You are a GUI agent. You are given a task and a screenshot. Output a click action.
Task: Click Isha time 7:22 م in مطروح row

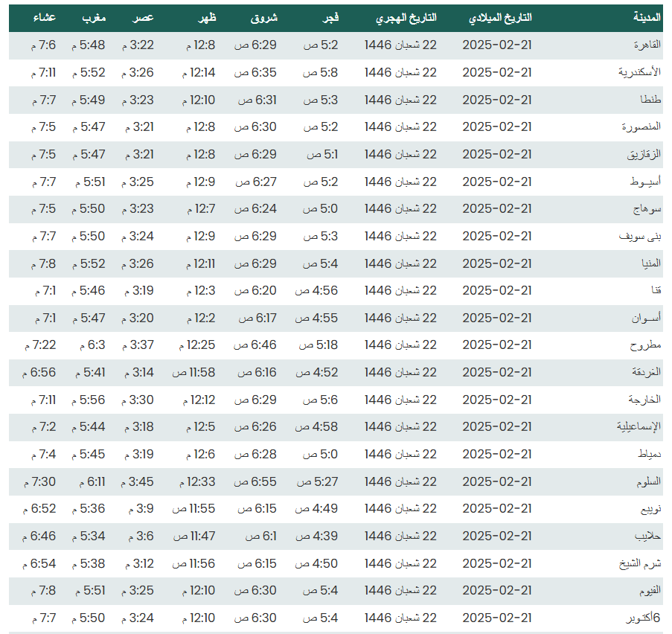[x=40, y=345]
